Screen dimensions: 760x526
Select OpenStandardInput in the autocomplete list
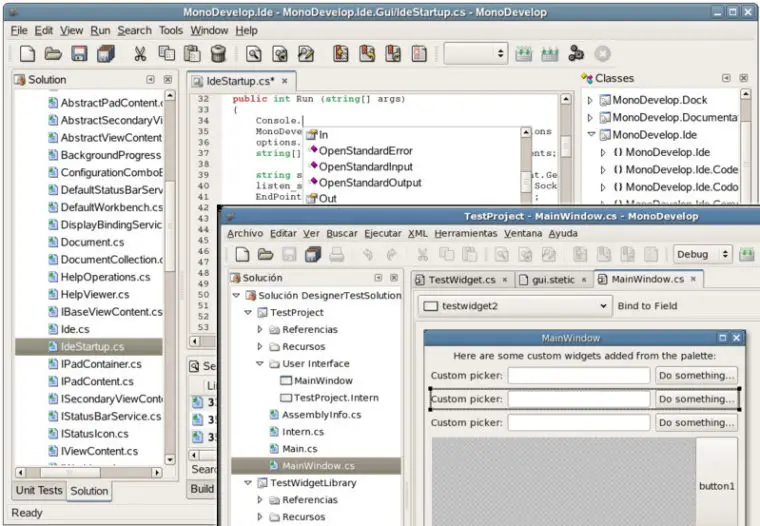point(365,167)
